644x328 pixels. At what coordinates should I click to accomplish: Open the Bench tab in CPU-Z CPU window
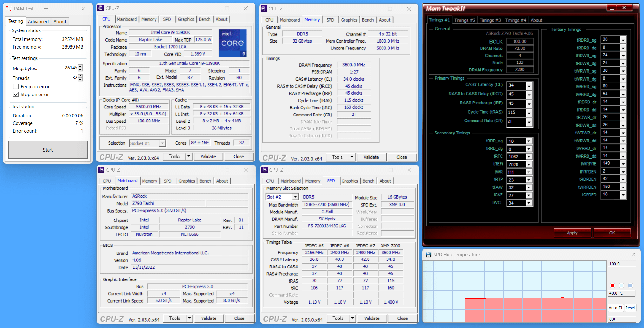205,19
